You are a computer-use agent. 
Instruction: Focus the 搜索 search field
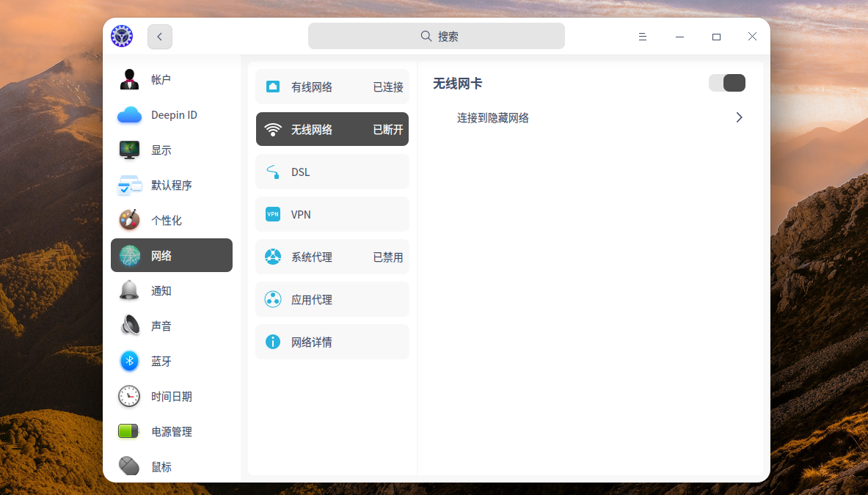tap(437, 36)
